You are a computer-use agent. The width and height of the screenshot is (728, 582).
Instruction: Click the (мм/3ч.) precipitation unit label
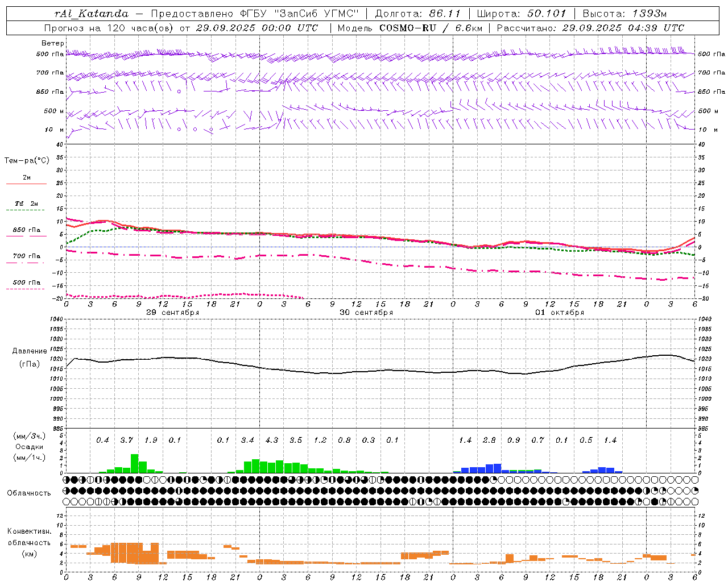coord(30,436)
